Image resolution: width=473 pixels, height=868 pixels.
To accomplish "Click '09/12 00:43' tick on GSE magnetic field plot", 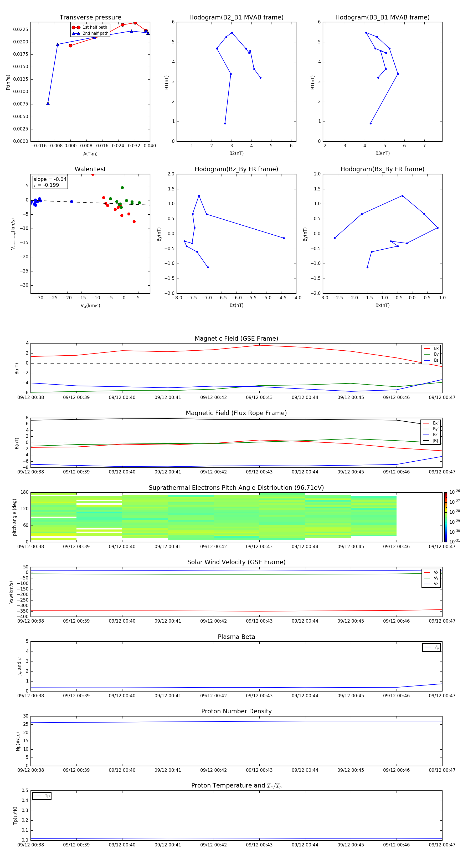I will point(259,398).
